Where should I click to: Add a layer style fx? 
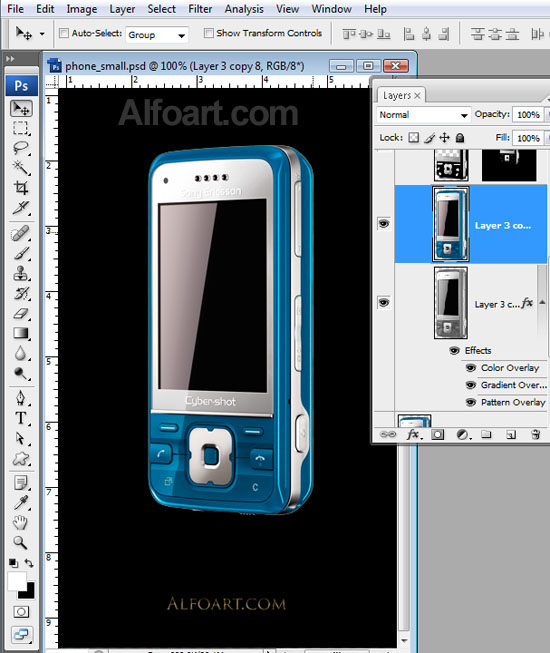click(x=413, y=434)
